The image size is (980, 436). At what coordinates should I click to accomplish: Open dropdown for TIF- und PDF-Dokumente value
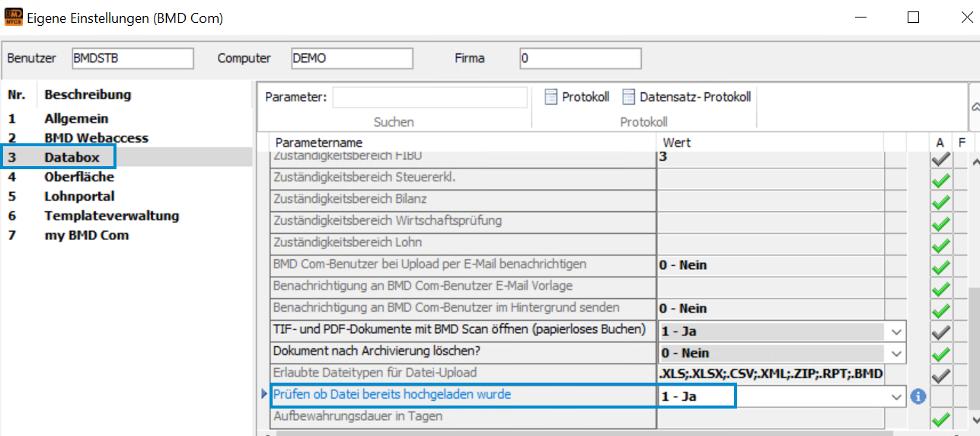896,332
